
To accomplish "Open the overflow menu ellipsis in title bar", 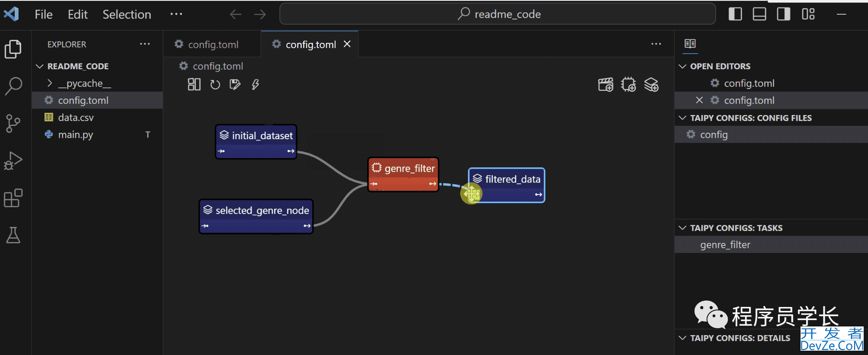I will coord(176,14).
